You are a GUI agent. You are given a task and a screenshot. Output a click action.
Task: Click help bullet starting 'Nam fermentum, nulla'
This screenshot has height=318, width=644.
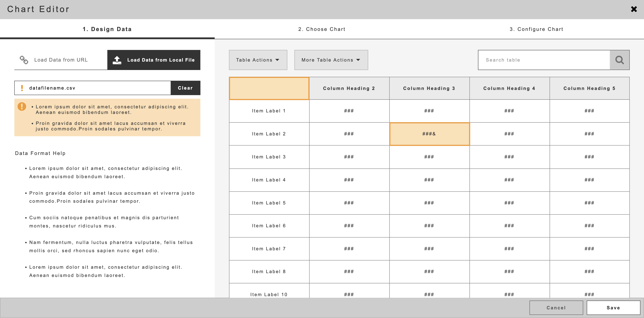[109, 246]
